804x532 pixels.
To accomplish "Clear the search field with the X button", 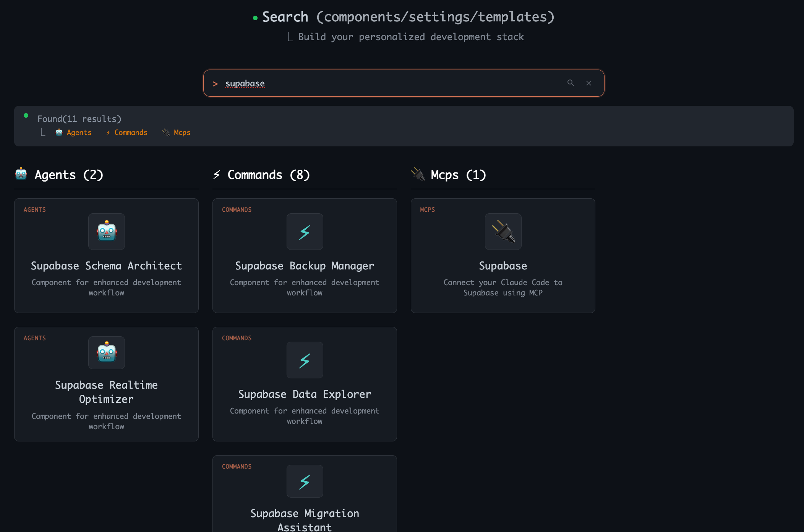I will coord(588,83).
